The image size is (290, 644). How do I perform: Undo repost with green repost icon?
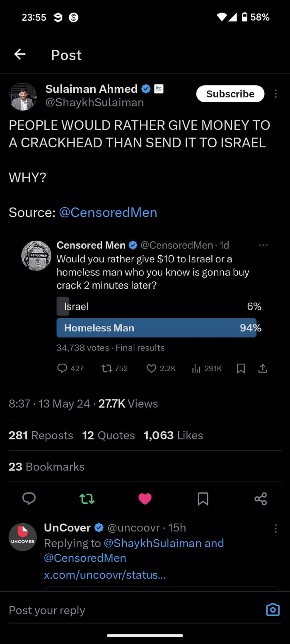[87, 499]
